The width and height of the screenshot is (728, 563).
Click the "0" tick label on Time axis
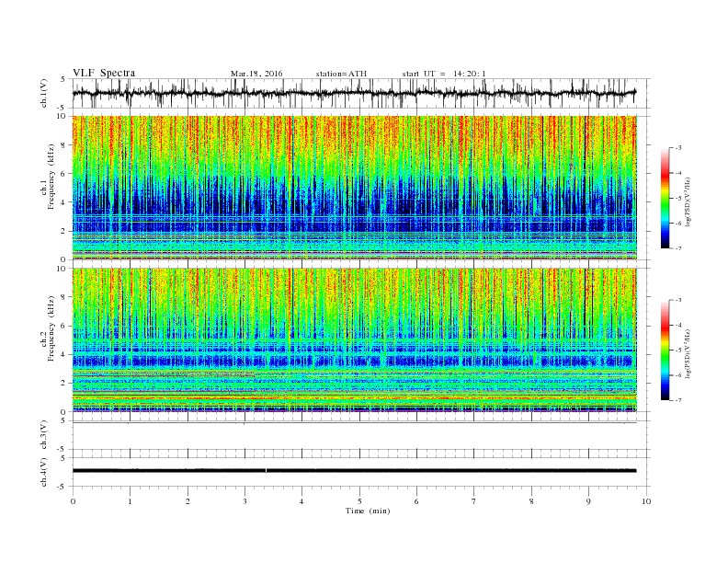point(73,501)
